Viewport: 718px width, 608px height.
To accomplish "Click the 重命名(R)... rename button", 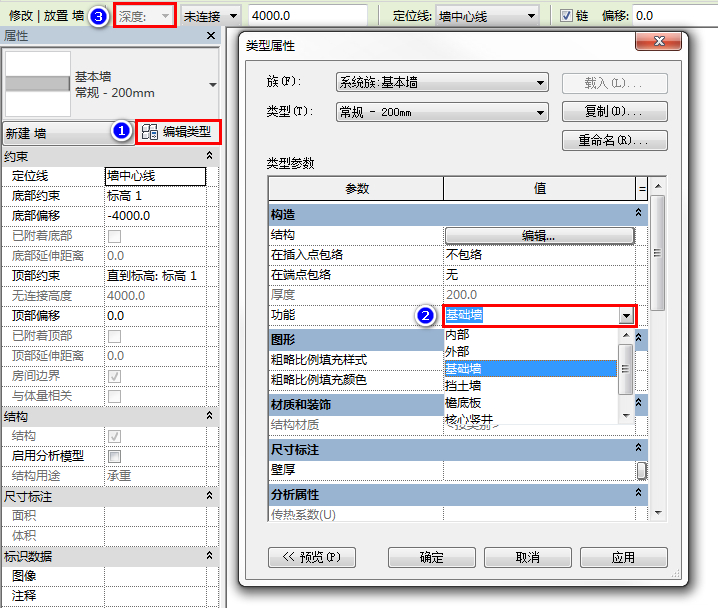I will pyautogui.click(x=615, y=141).
